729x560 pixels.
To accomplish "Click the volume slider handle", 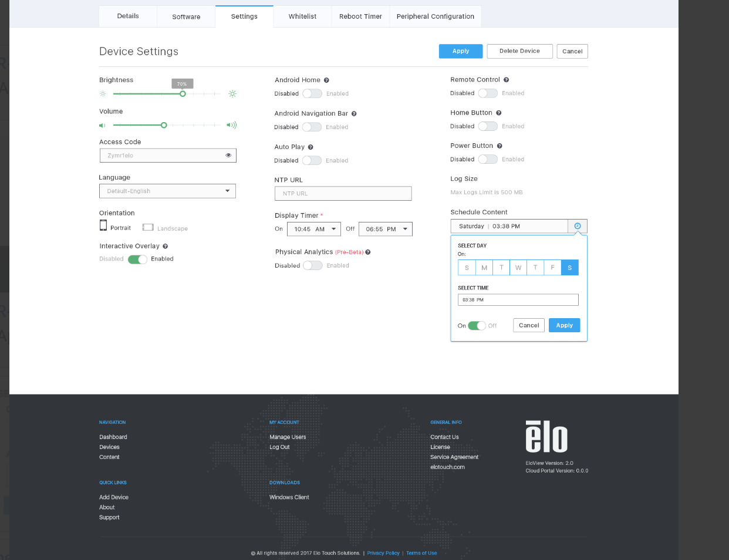I will (x=164, y=125).
